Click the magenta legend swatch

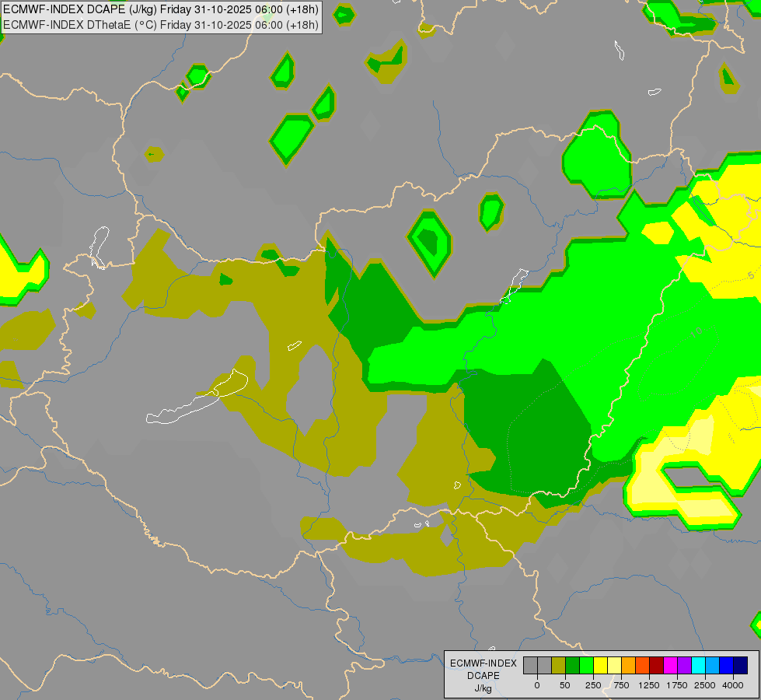point(670,665)
